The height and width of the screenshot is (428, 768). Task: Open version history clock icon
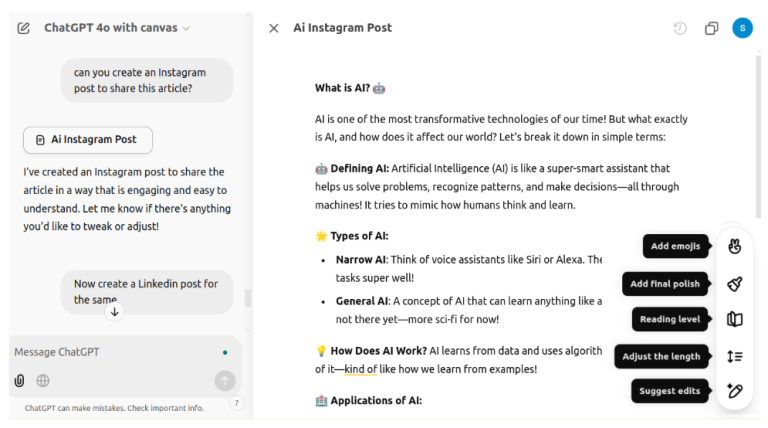[680, 28]
